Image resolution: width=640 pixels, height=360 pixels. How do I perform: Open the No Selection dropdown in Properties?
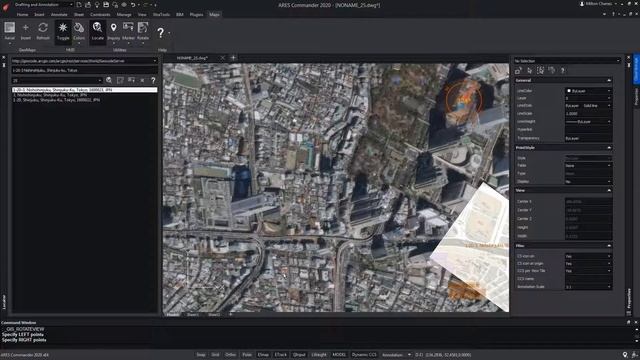[x=618, y=61]
